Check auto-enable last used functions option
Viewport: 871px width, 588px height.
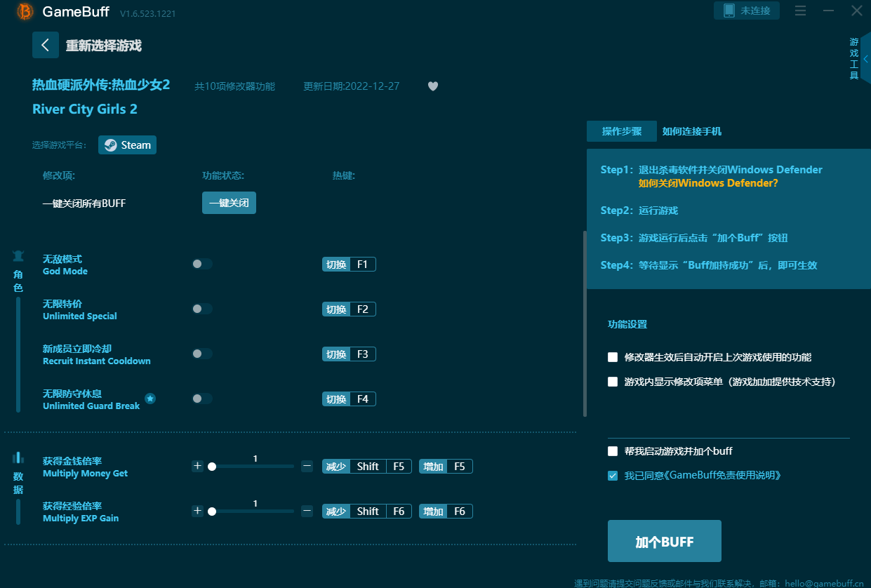click(613, 357)
